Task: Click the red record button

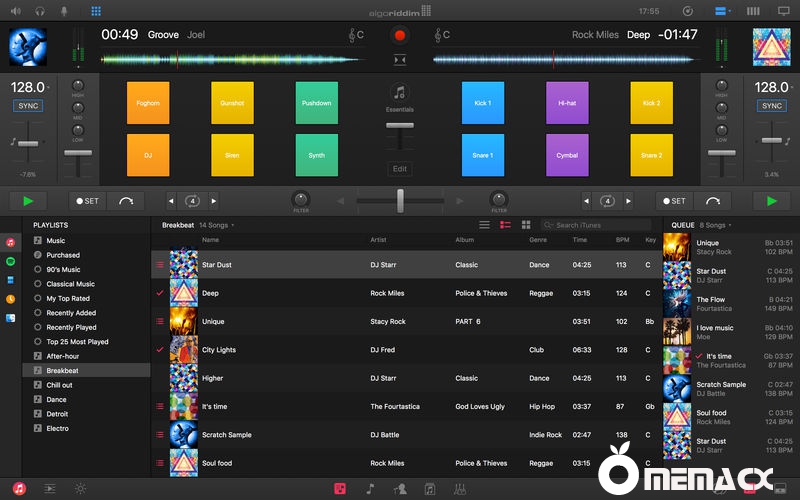Action: tap(400, 35)
